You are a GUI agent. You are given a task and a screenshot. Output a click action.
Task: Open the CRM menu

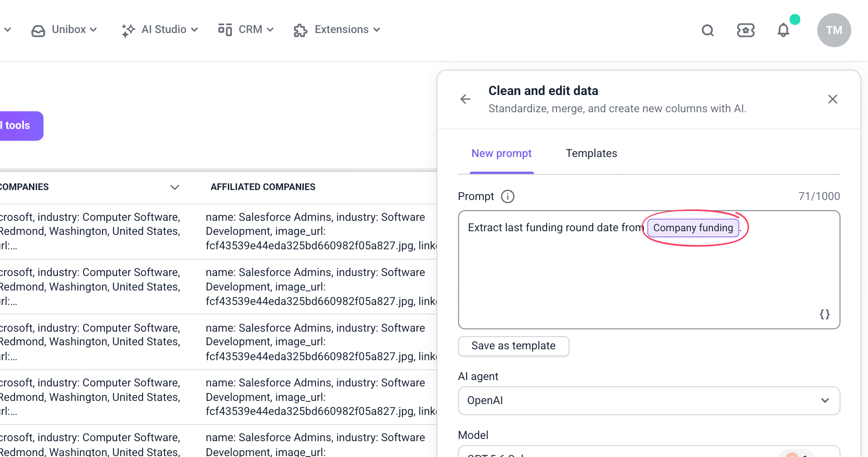[x=246, y=29]
